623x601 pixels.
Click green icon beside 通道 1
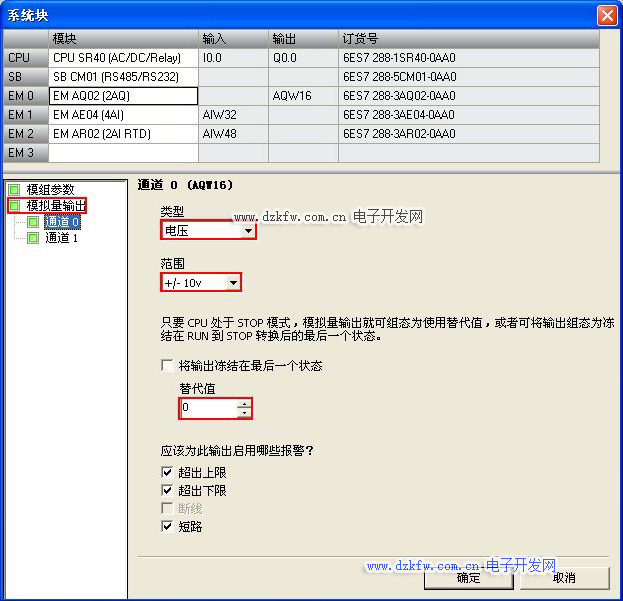[33, 238]
